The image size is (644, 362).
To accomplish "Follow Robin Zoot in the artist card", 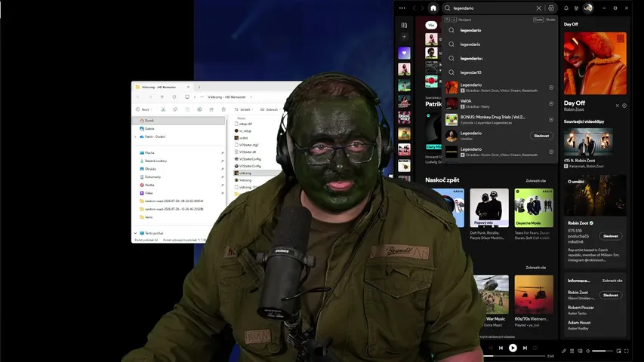I will click(610, 236).
